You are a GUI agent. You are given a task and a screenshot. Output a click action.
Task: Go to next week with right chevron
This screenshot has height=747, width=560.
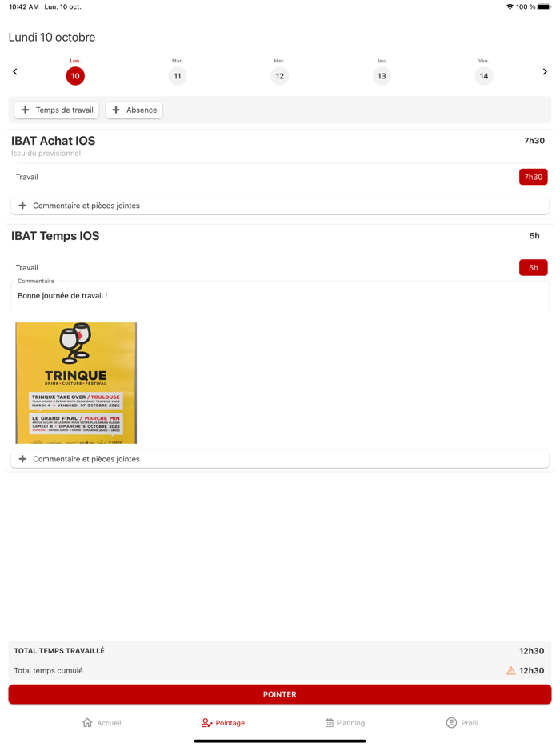[545, 71]
